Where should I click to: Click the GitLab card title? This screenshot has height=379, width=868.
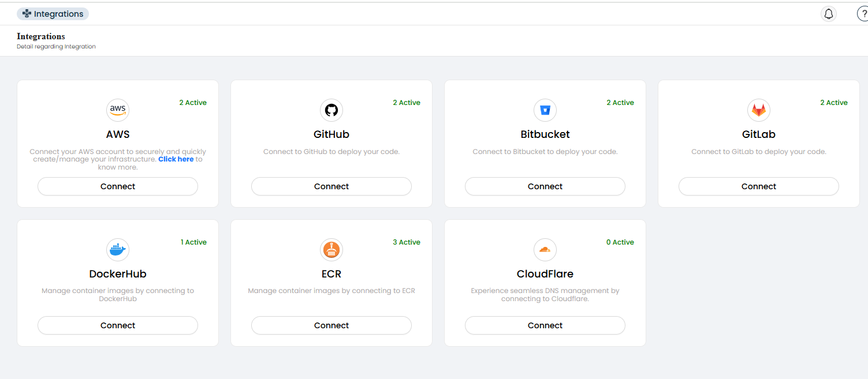click(759, 134)
